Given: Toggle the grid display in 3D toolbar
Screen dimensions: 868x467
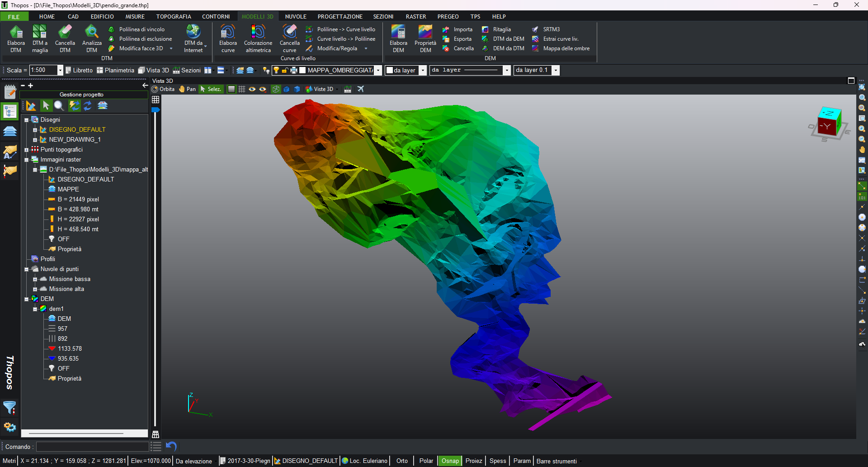Looking at the screenshot, I should tap(242, 89).
